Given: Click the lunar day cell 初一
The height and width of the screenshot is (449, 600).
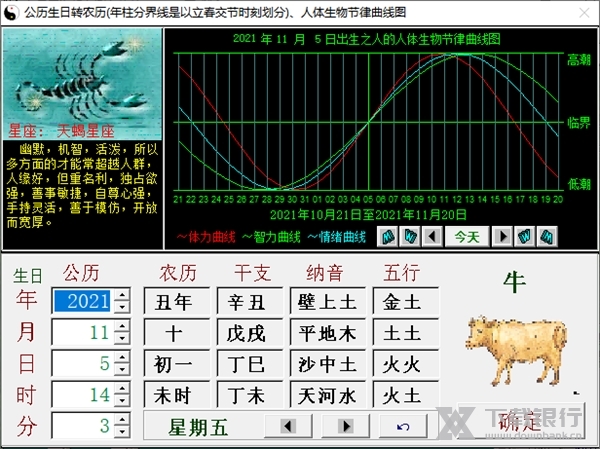Looking at the screenshot, I should tap(176, 364).
